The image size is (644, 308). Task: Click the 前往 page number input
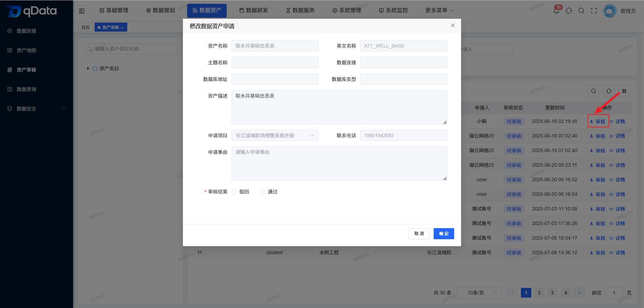(x=614, y=293)
